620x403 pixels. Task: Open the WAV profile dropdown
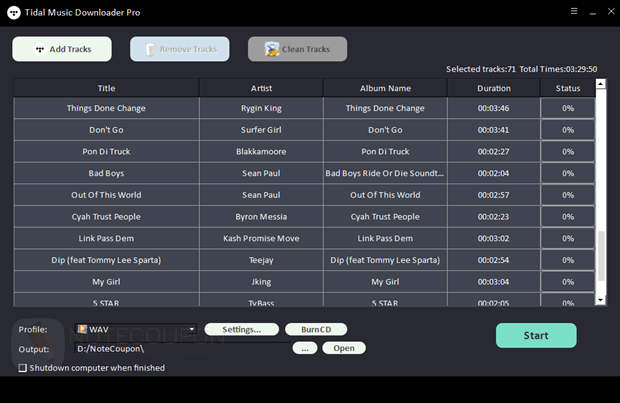[136, 329]
